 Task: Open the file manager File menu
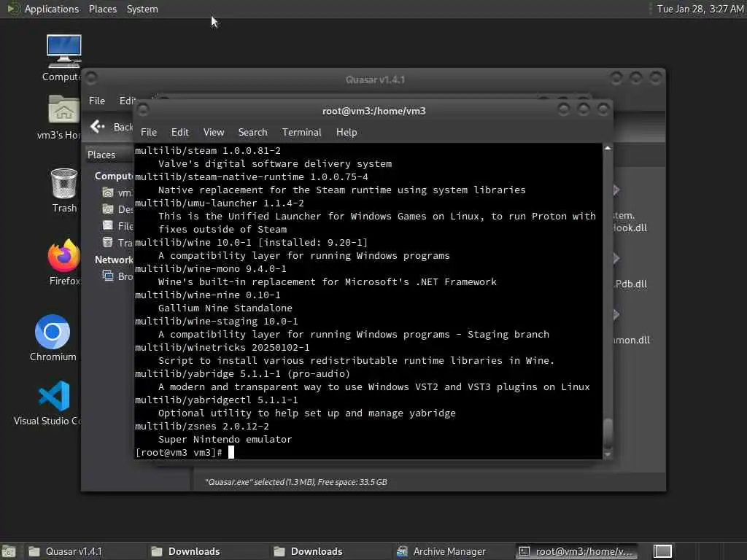tap(97, 101)
